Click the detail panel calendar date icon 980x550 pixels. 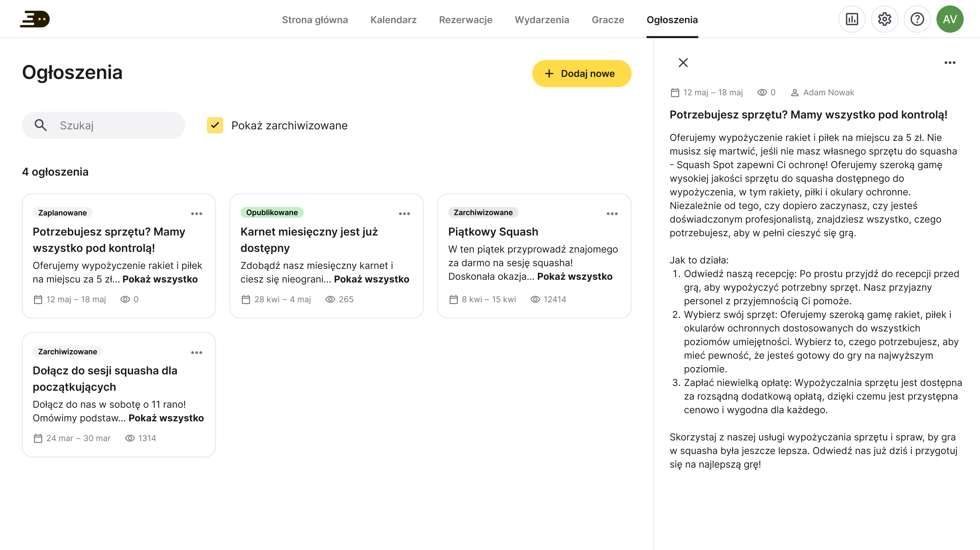click(675, 93)
